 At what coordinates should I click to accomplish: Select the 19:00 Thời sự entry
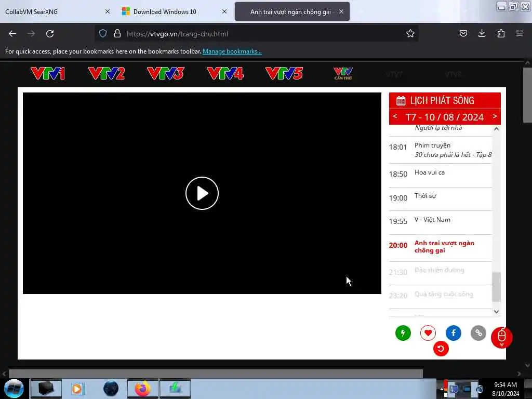pyautogui.click(x=440, y=199)
